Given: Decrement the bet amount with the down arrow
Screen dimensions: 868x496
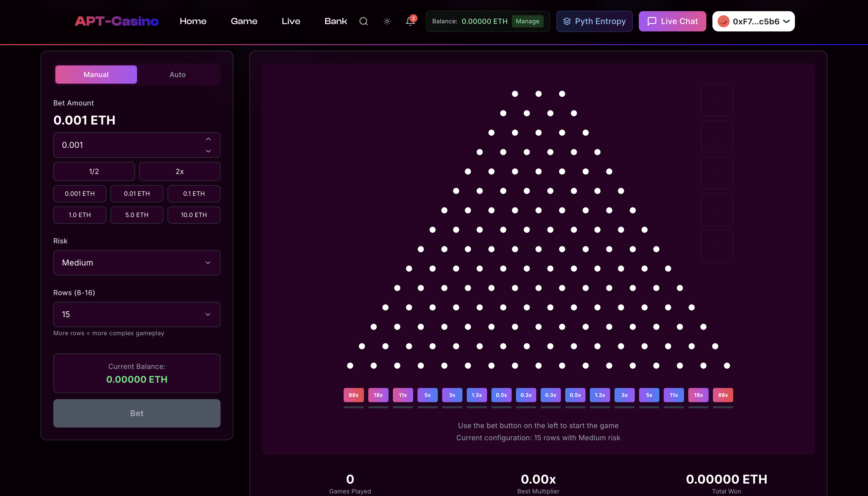Looking at the screenshot, I should (208, 151).
